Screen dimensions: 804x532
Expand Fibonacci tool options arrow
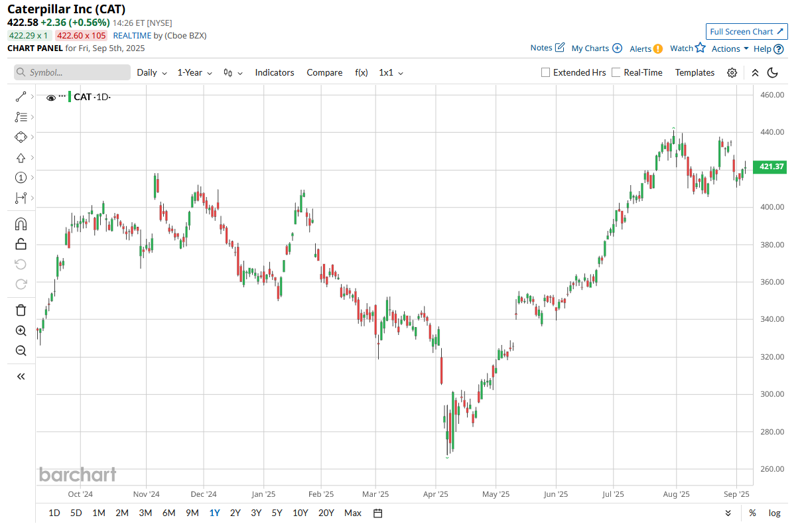point(32,117)
